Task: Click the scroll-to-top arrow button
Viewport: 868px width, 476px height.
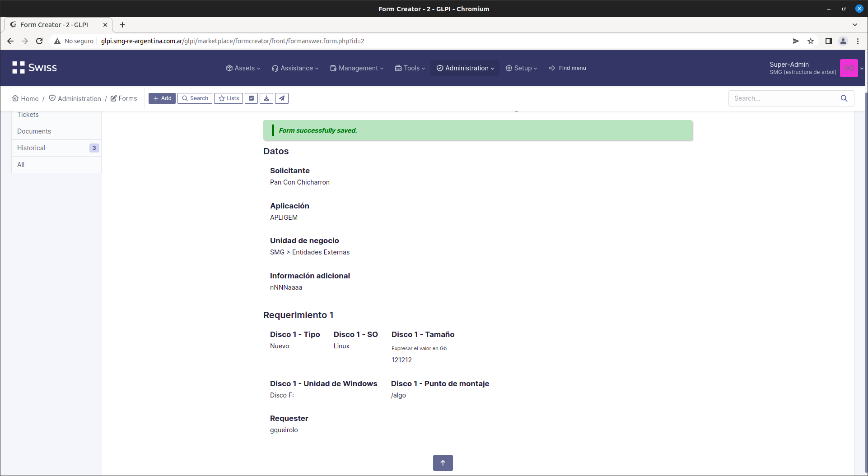Action: tap(443, 462)
